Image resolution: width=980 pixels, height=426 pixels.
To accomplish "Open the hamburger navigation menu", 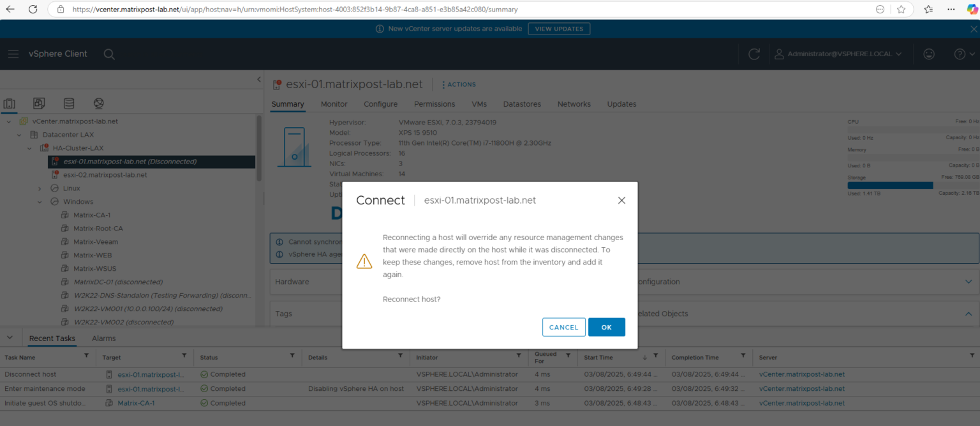I will (x=13, y=54).
